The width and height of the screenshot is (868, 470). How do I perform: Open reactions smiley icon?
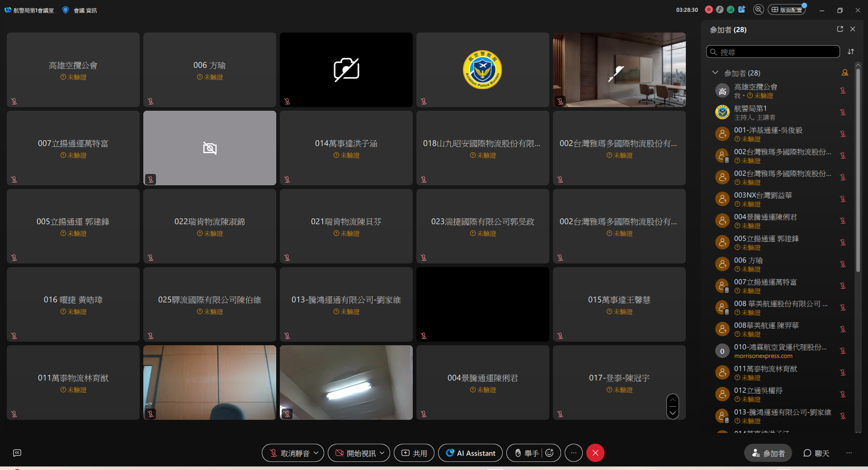(x=550, y=453)
